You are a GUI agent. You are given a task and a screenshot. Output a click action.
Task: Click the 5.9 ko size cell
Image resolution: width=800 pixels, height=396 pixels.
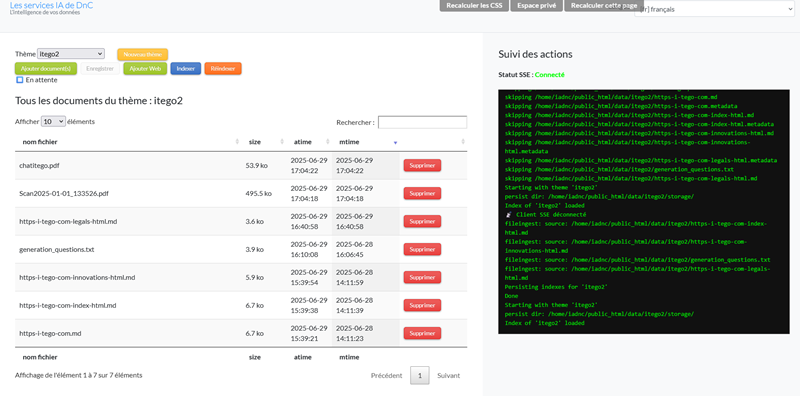coord(255,278)
